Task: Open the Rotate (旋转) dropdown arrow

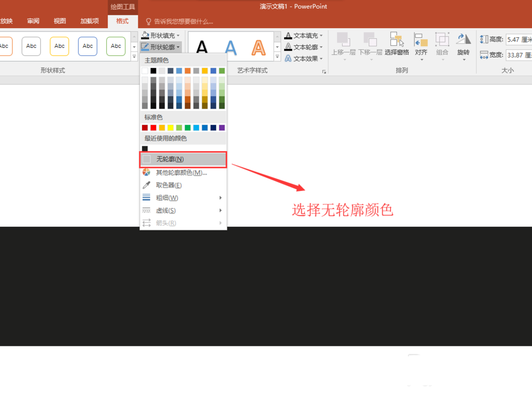Action: coord(464,60)
